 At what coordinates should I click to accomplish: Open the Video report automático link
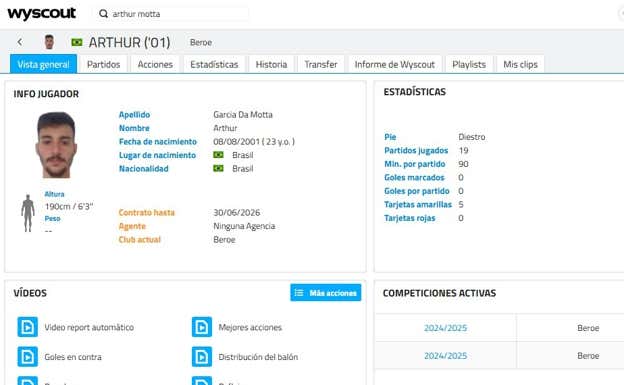pos(89,327)
